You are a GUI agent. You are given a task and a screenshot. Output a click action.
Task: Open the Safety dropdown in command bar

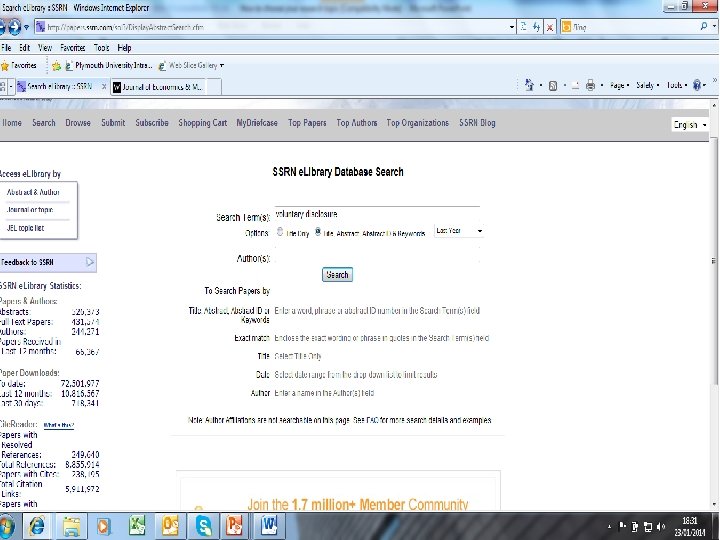647,85
